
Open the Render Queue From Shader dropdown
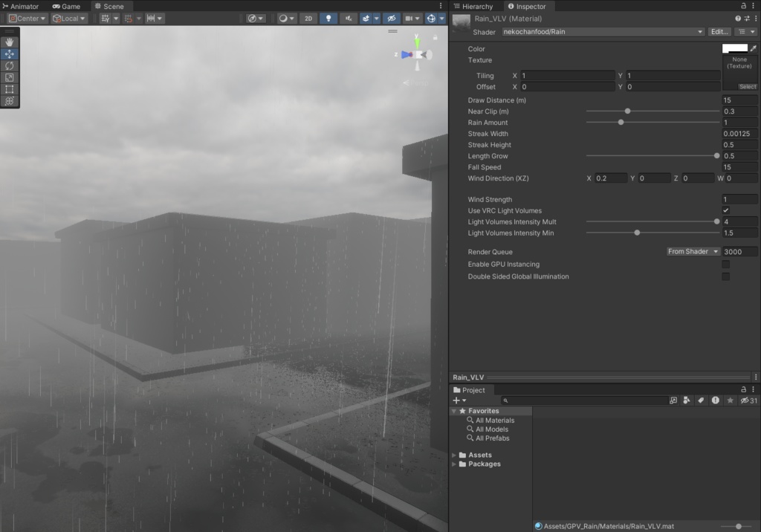pyautogui.click(x=692, y=251)
